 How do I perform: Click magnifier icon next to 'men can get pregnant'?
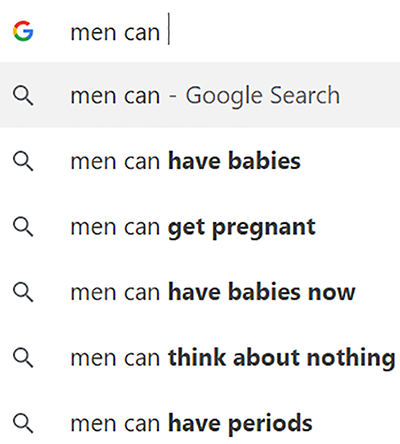(x=23, y=227)
